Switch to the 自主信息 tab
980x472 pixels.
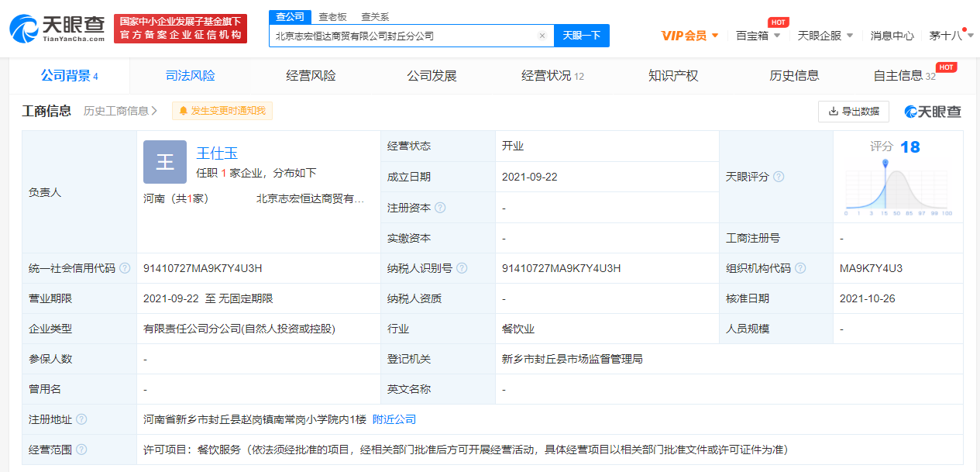tap(905, 76)
